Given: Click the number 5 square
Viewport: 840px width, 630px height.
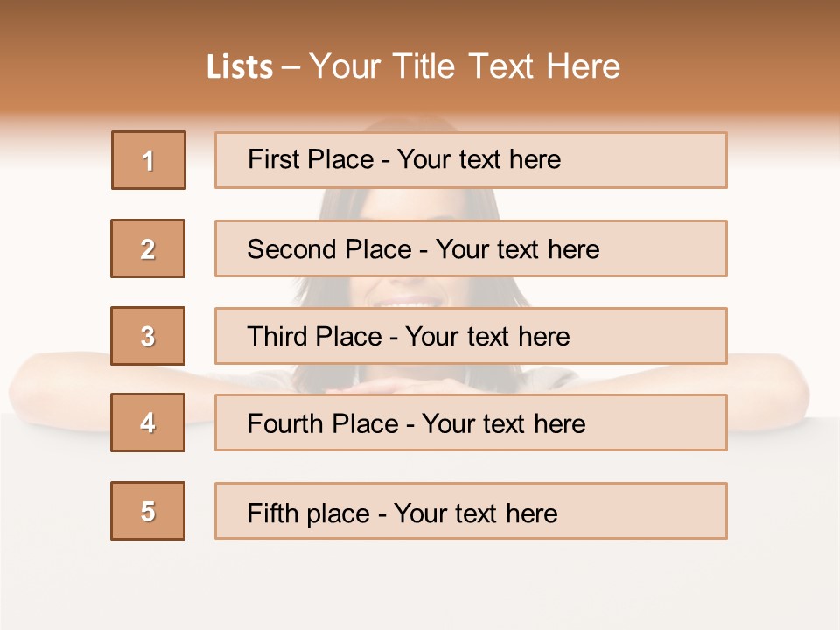Looking at the screenshot, I should click(148, 511).
